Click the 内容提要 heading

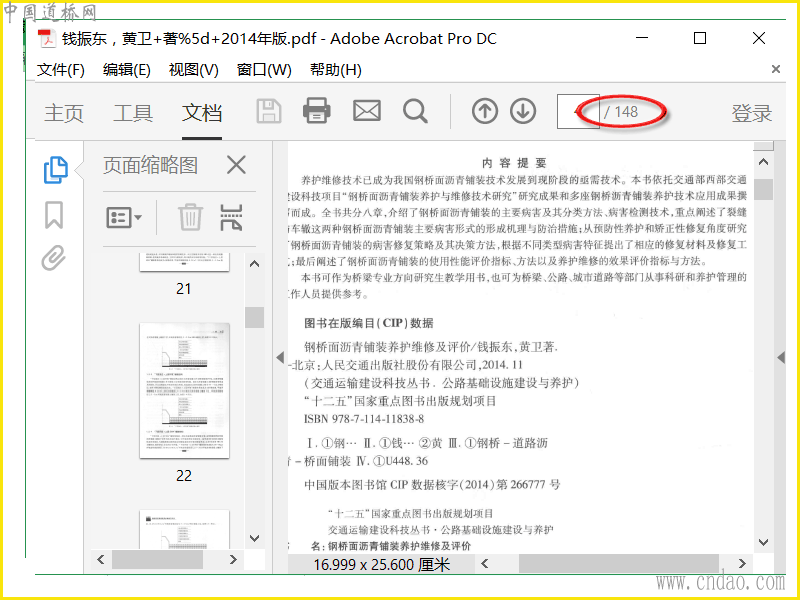point(514,163)
